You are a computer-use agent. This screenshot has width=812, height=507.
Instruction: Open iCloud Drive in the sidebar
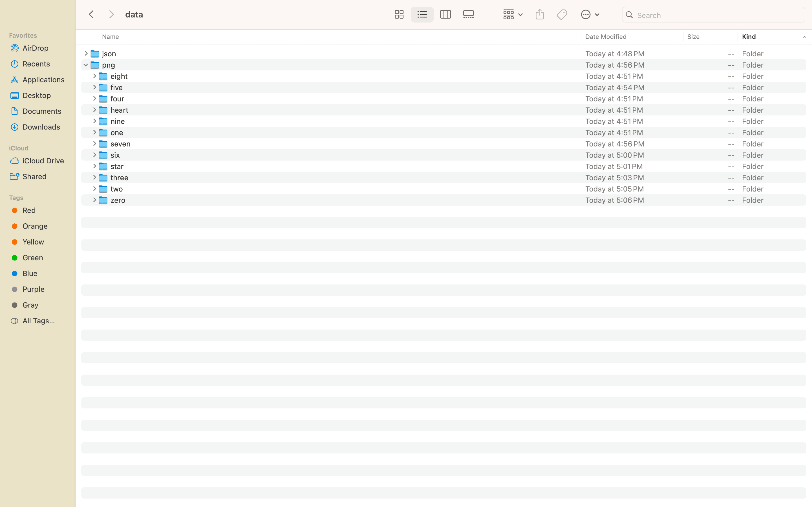[x=43, y=161]
